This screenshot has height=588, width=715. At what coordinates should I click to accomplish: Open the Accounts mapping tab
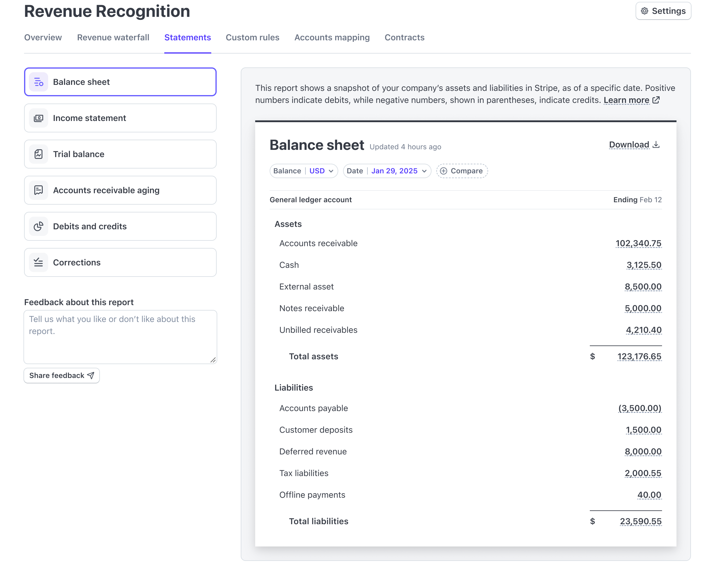click(x=332, y=37)
